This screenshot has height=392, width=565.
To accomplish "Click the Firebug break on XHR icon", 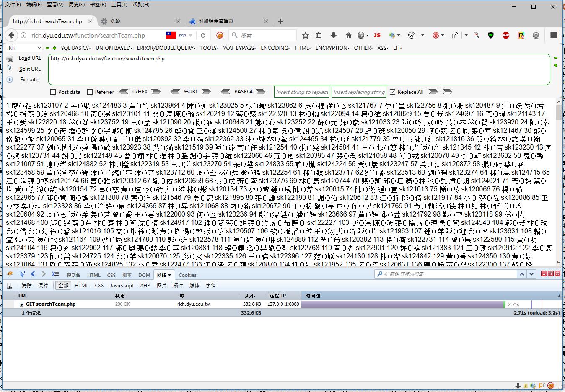I will pos(10,286).
